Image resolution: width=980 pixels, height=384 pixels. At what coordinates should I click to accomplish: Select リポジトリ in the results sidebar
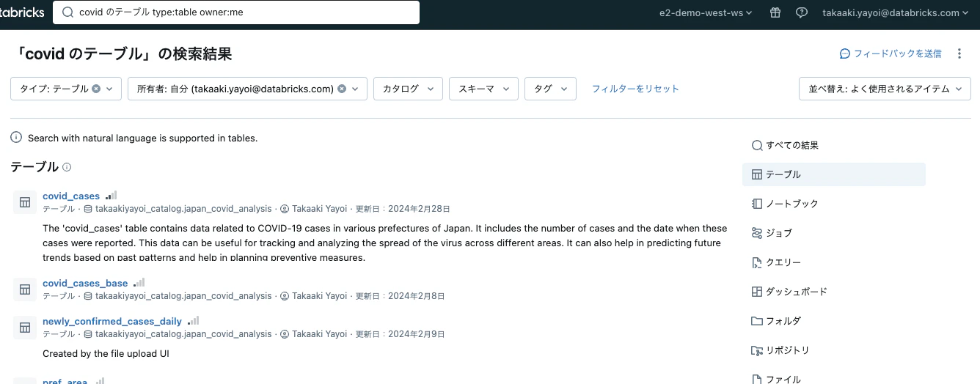pyautogui.click(x=834, y=350)
